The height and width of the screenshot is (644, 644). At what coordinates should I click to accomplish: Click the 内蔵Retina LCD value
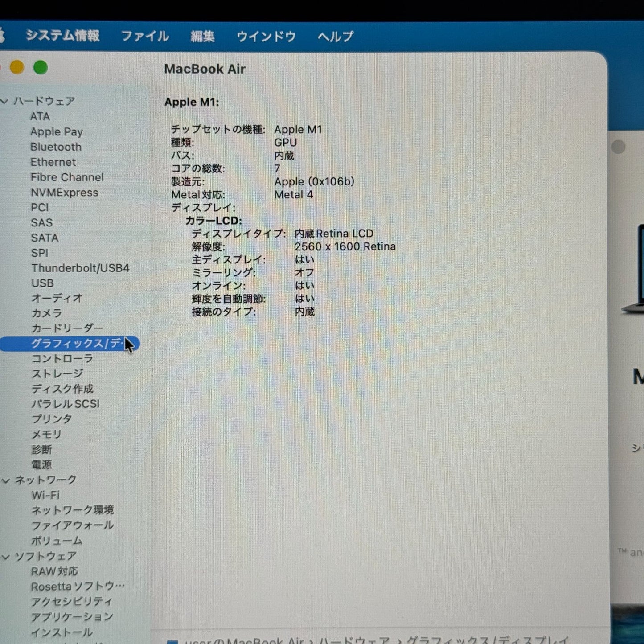pos(334,234)
